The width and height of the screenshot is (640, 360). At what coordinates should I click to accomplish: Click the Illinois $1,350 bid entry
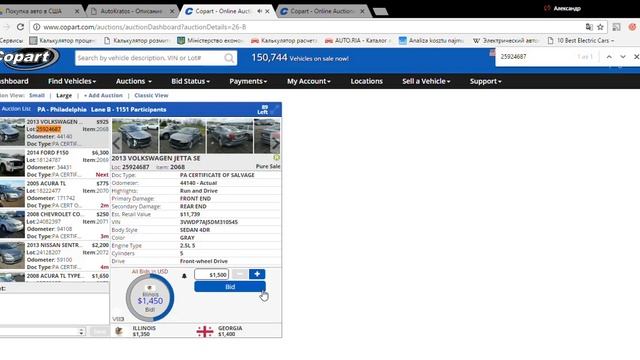[x=140, y=331]
